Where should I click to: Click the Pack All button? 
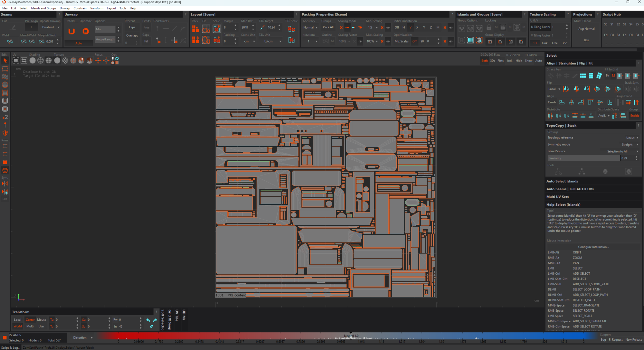328,27
